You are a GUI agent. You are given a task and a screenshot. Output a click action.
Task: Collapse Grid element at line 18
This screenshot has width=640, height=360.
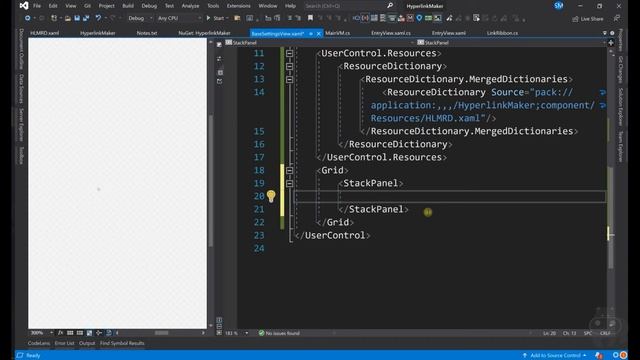click(289, 170)
